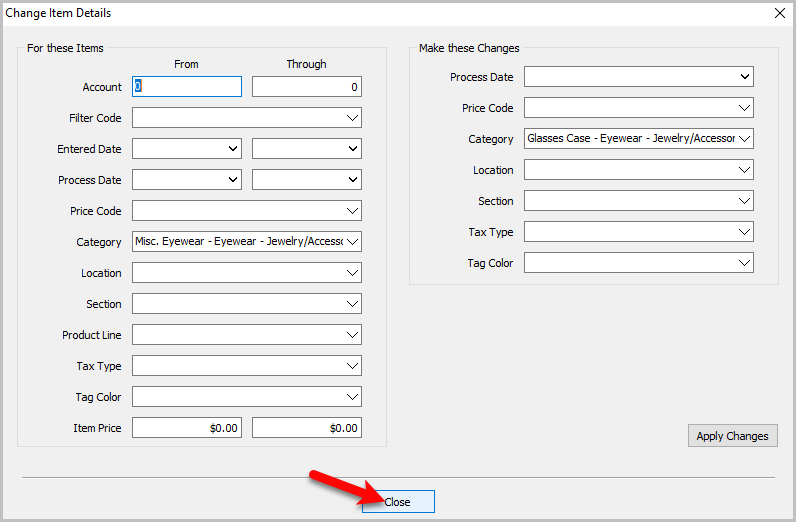Expand the Entered Date From dropdown
The height and width of the screenshot is (522, 796).
[x=187, y=149]
